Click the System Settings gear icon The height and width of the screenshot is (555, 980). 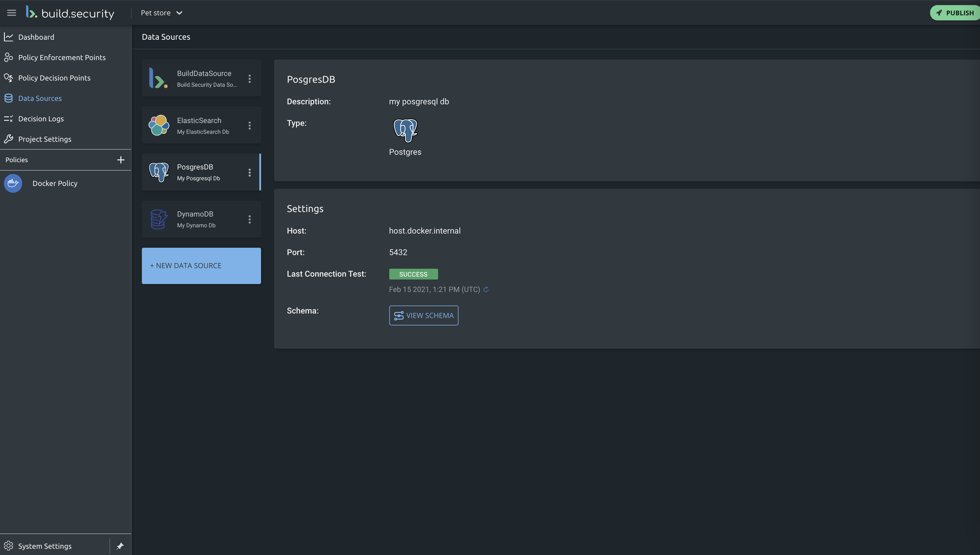click(9, 546)
